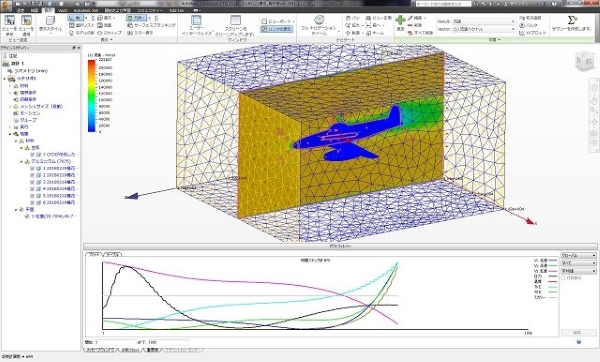The image size is (600, 362).
Task: Open the Autodesk 360 ribbon tab
Action: pos(86,10)
